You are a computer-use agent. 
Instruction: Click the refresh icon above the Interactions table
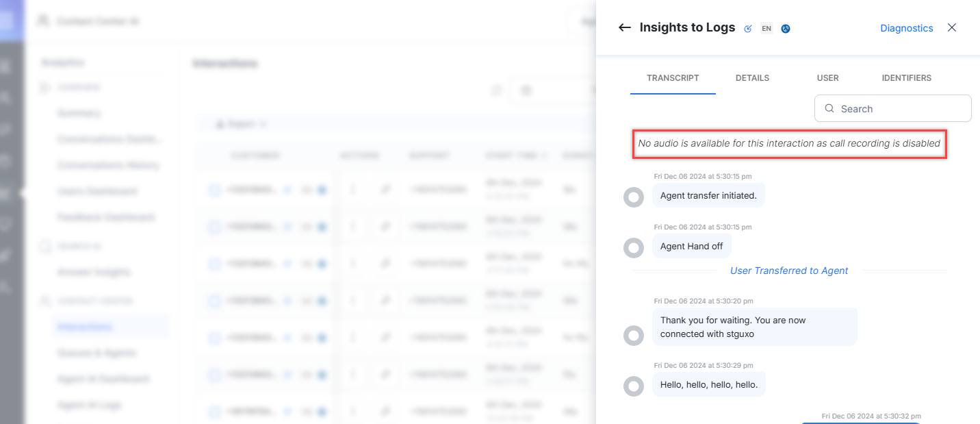coord(497,90)
